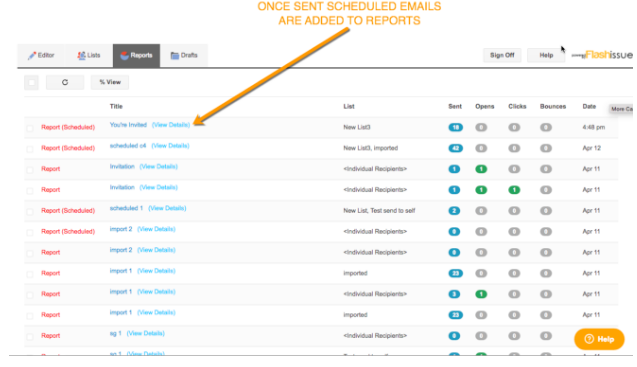This screenshot has height=367, width=637.
Task: Tick the select-all checkbox in toolbar
Action: pyautogui.click(x=31, y=83)
